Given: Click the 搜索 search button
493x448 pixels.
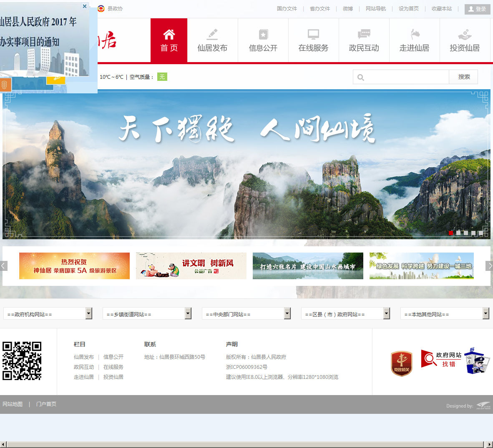Looking at the screenshot, I should pyautogui.click(x=464, y=77).
